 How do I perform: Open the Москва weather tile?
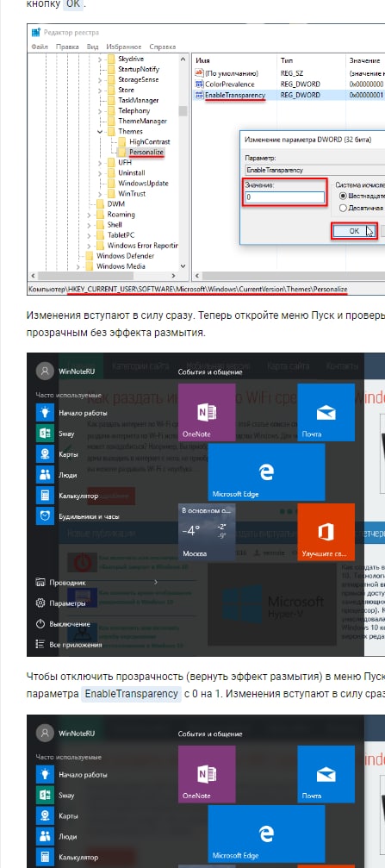207,532
